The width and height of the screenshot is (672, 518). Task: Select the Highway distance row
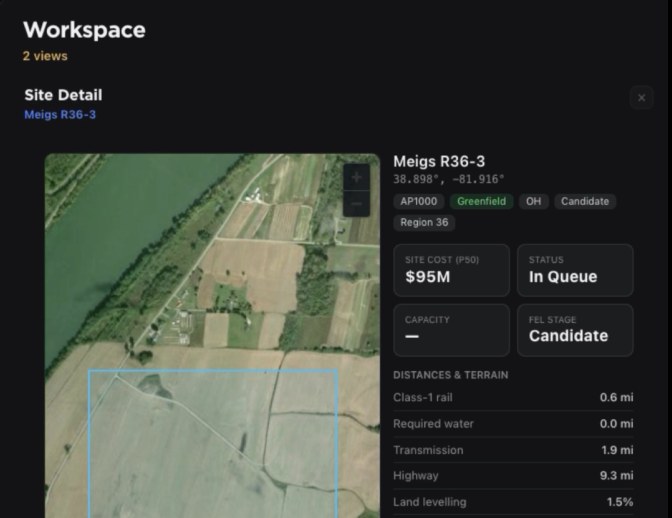[513, 476]
